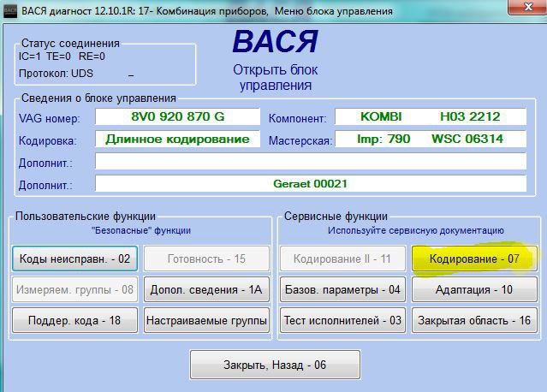The height and width of the screenshot is (392, 547).
Task: Click the Пользовательские функции group title
Action: coord(86,216)
